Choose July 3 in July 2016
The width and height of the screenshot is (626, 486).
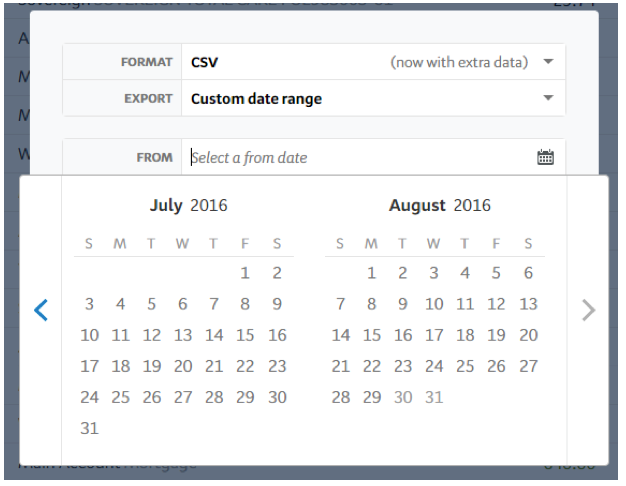pos(89,304)
